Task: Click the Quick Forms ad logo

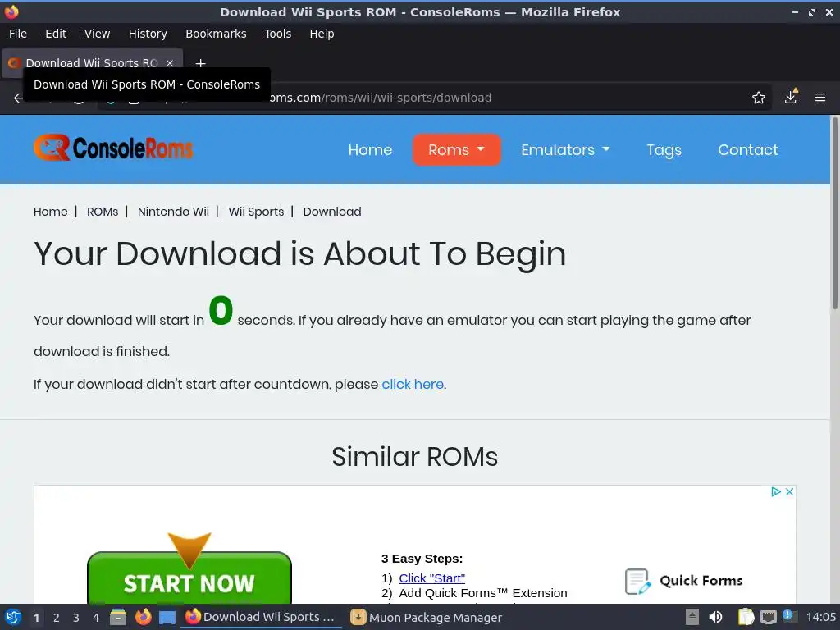Action: (684, 582)
